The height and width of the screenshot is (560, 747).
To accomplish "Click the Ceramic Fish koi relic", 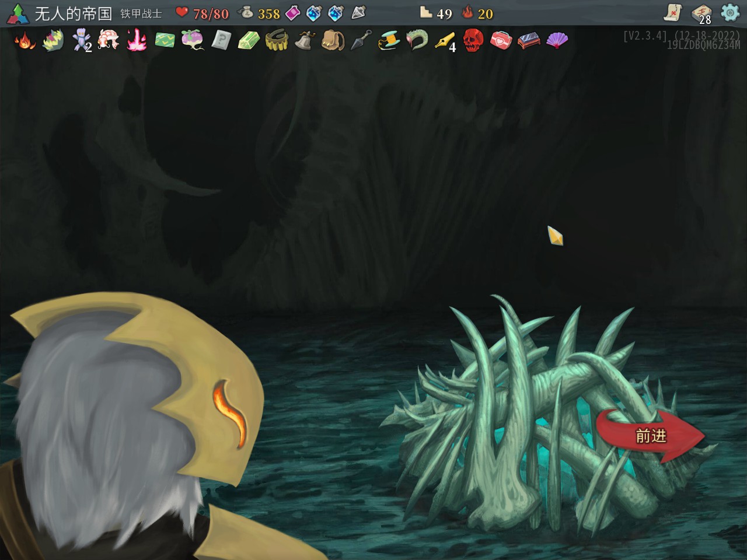I will click(109, 40).
